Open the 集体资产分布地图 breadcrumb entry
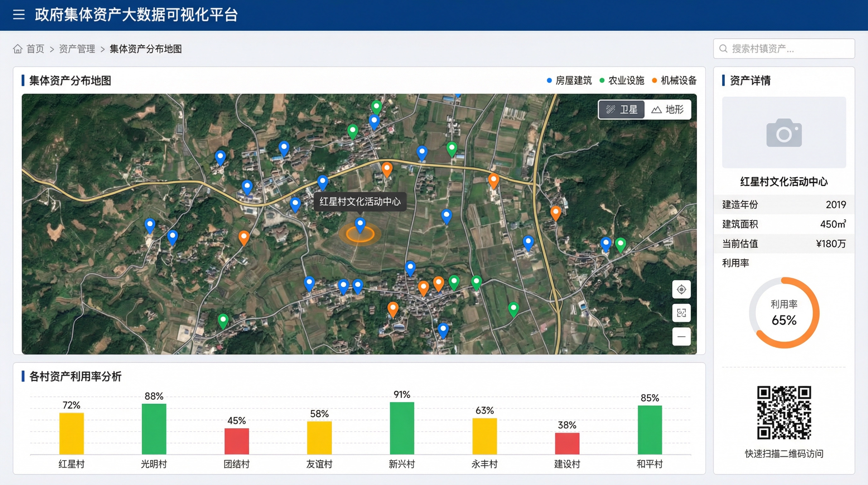The image size is (868, 485). coord(146,49)
